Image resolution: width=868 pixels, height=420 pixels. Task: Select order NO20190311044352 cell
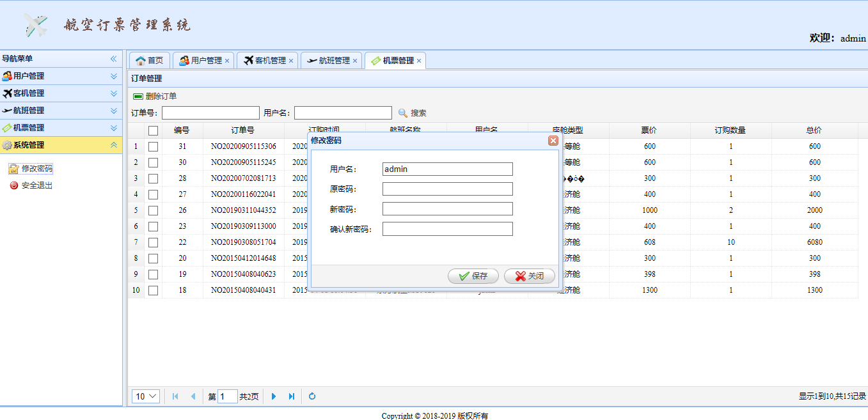coord(244,210)
